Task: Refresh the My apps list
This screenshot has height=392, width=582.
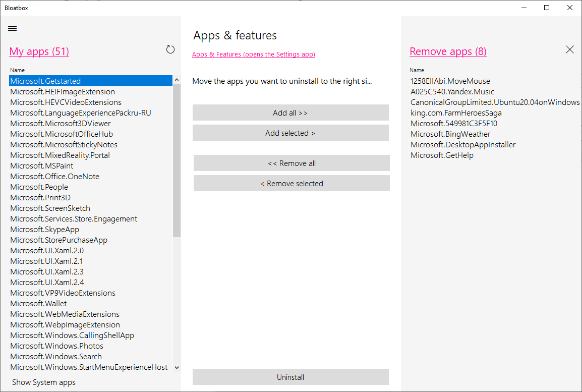Action: 170,49
